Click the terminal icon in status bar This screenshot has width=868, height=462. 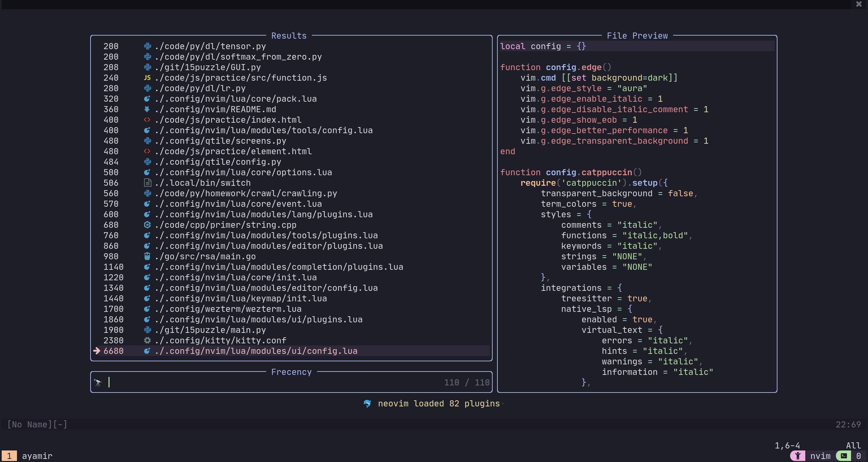(x=843, y=456)
